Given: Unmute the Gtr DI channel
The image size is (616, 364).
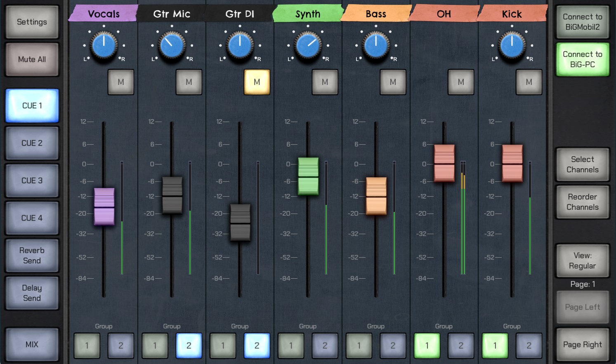Looking at the screenshot, I should (257, 82).
